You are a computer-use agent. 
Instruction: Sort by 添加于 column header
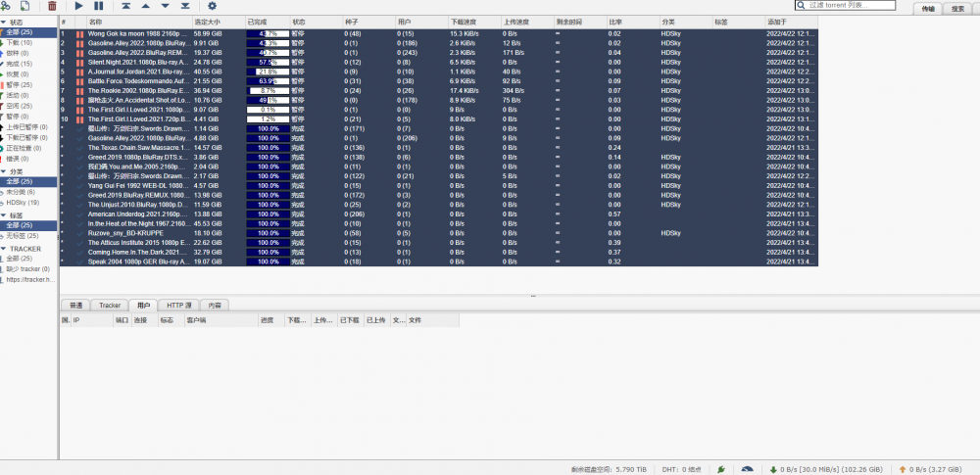click(791, 22)
